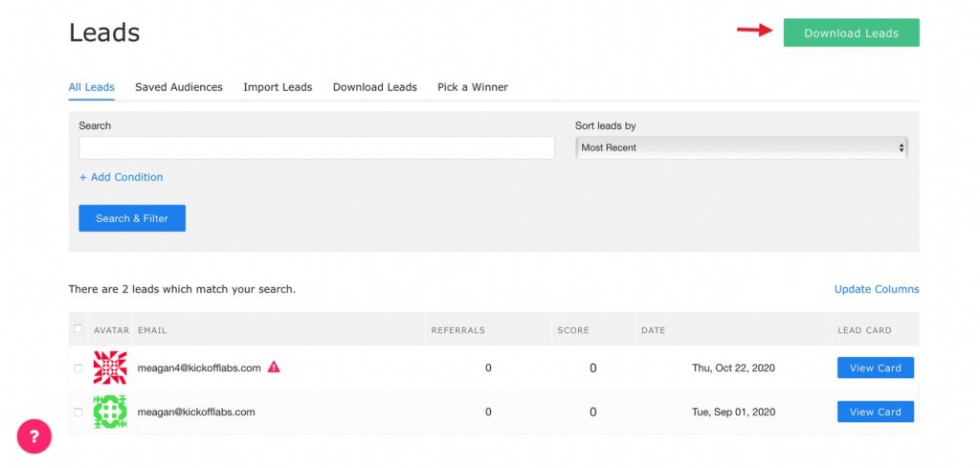Select the Download Leads tab
The image size is (980, 468).
click(374, 87)
